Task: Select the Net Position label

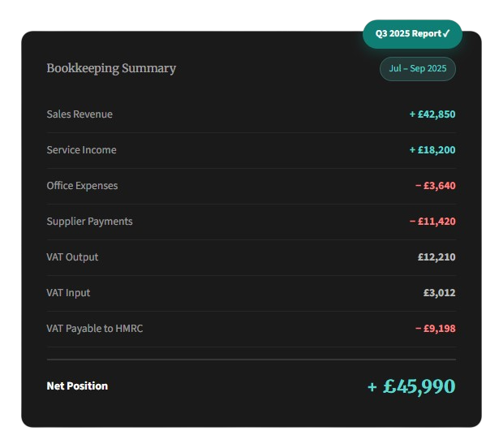Action: click(77, 386)
